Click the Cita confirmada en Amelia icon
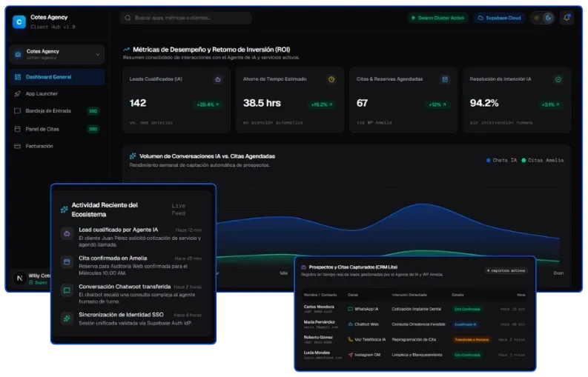 67,262
